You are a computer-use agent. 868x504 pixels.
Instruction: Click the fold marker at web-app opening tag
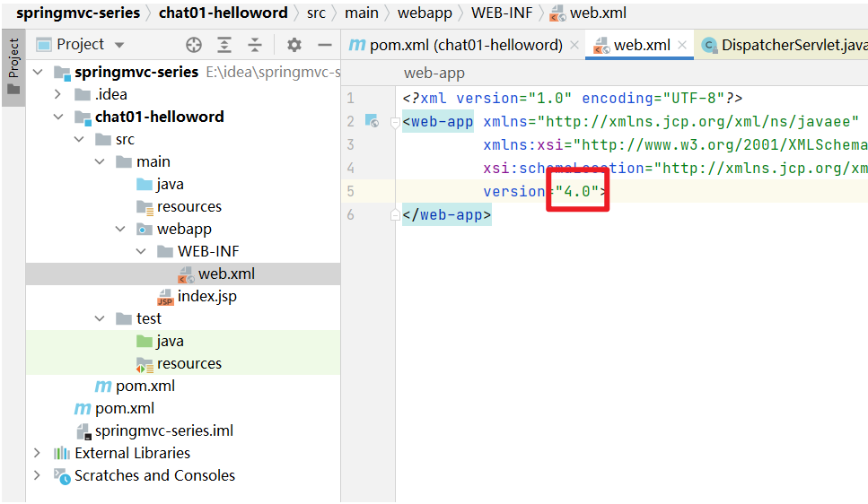[395, 122]
